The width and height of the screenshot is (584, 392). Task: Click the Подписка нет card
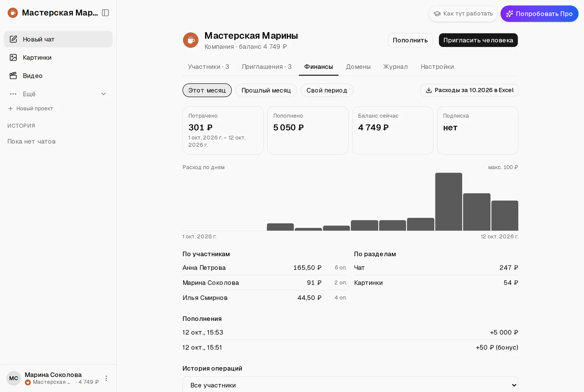[478, 130]
